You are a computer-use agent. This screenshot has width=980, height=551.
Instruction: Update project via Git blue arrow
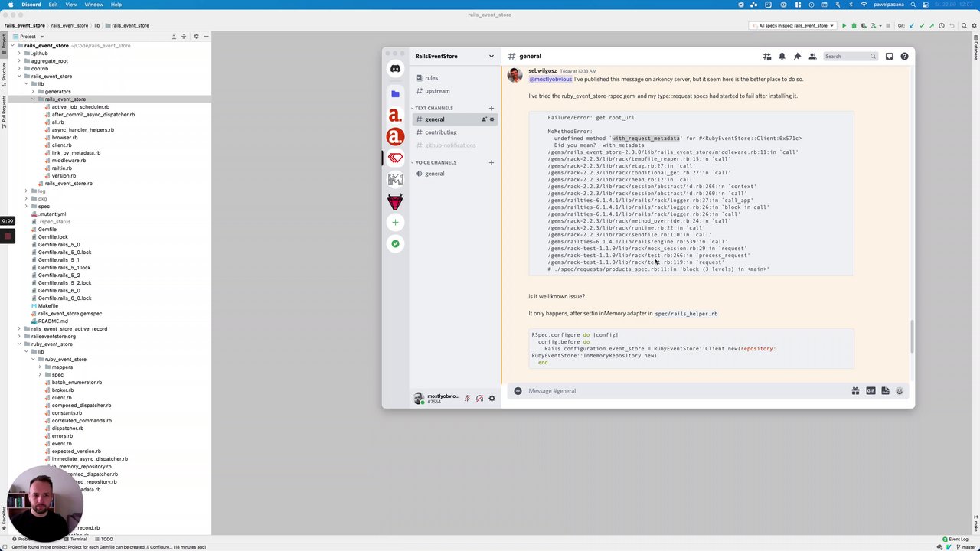913,25
